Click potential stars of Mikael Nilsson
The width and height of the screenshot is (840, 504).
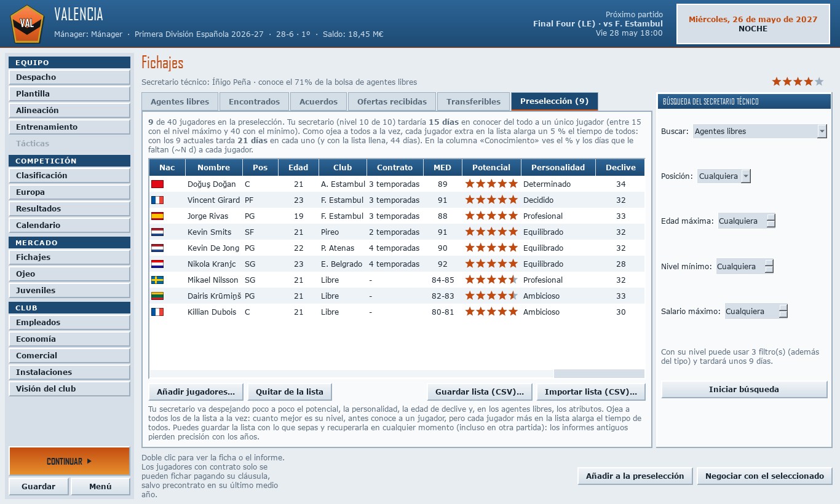pyautogui.click(x=491, y=280)
